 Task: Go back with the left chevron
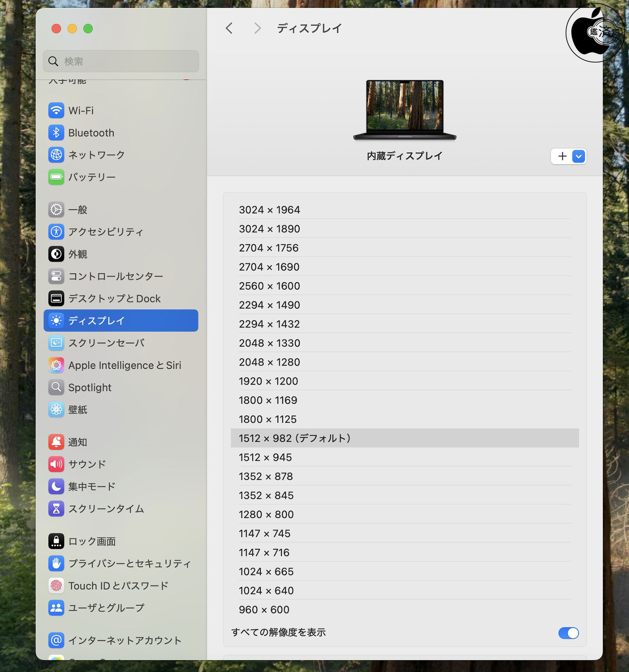[229, 28]
